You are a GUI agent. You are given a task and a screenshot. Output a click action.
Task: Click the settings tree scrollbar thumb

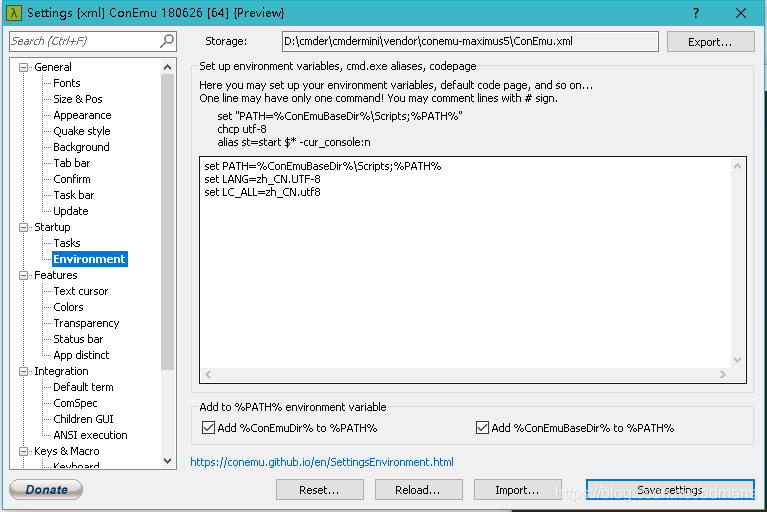[167, 222]
